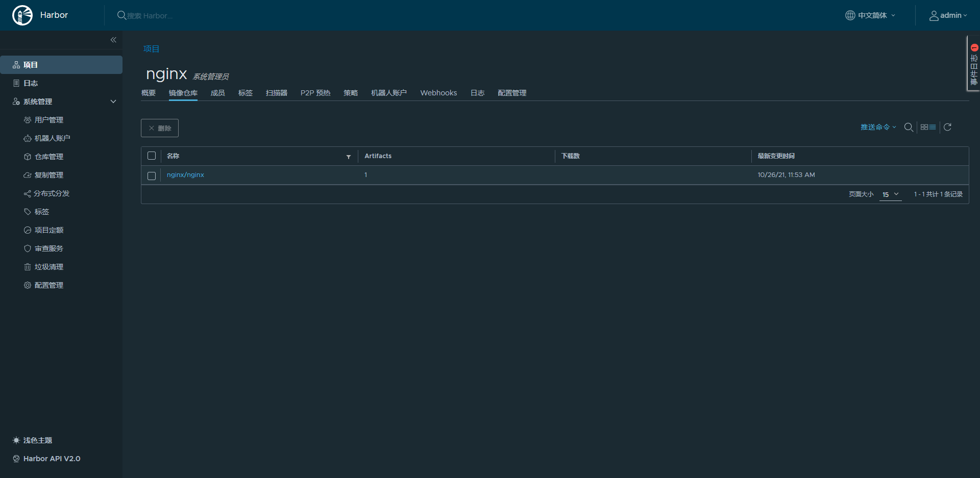Open the Webhooks tab
This screenshot has width=980, height=478.
coord(438,93)
